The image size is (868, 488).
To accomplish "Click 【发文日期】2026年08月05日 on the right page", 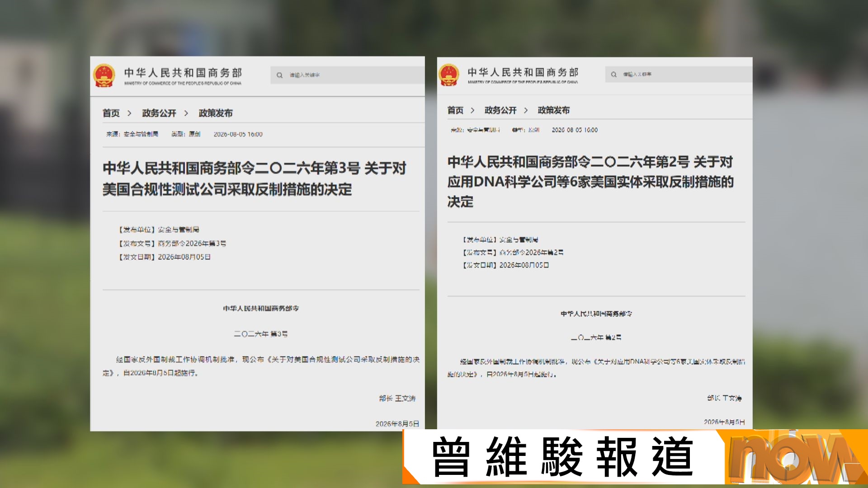I will [505, 265].
